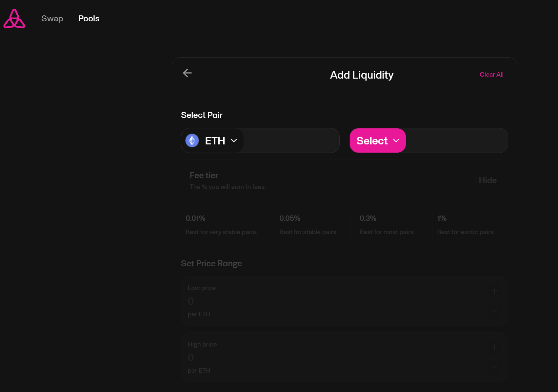Click the chevron next to Select
This screenshot has width=558, height=392.
(396, 140)
